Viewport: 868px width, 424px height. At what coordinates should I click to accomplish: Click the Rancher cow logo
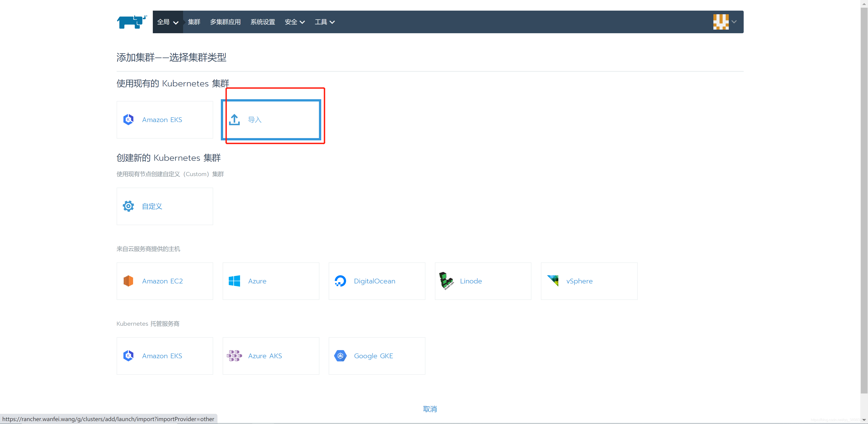(132, 22)
